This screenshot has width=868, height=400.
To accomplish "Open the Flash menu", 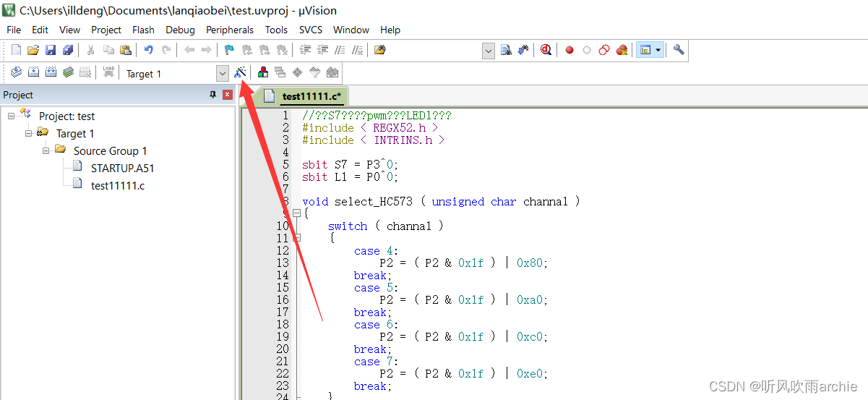I will pos(143,30).
